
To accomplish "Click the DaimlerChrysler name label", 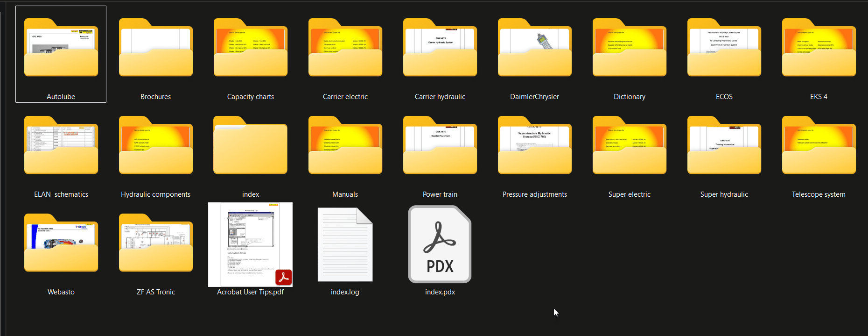I will tap(535, 97).
